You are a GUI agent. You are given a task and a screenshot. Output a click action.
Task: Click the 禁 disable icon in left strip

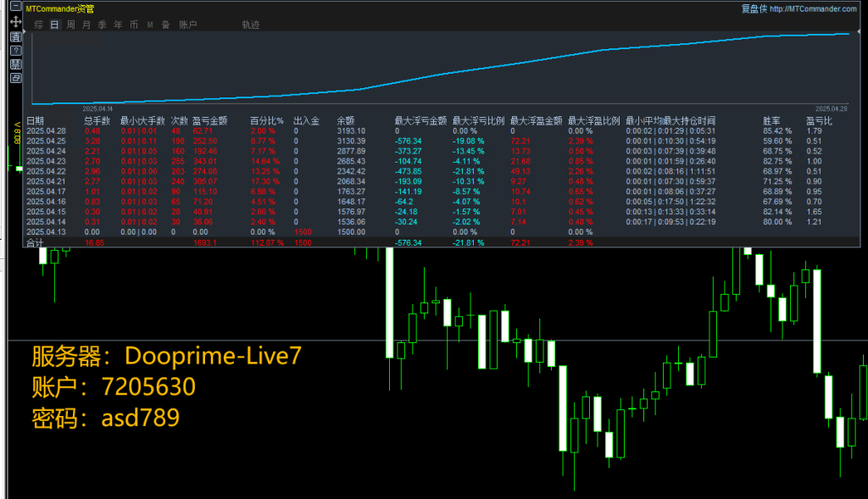[15, 64]
